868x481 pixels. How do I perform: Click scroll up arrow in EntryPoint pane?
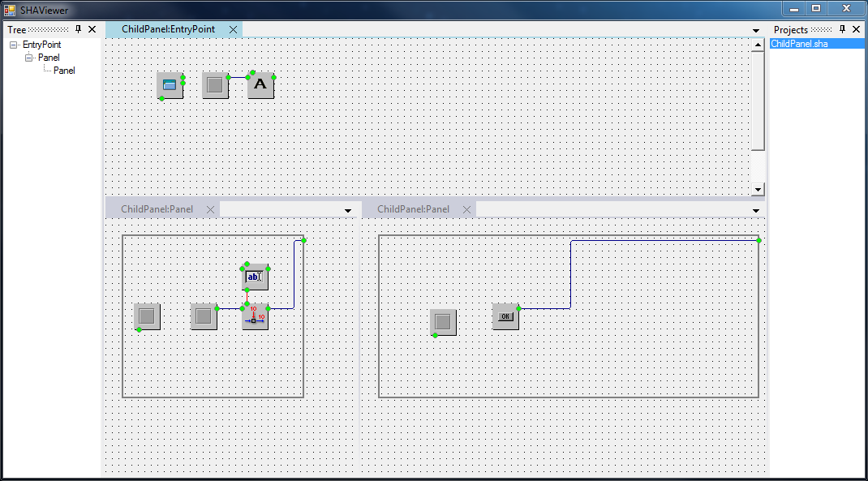(758, 45)
